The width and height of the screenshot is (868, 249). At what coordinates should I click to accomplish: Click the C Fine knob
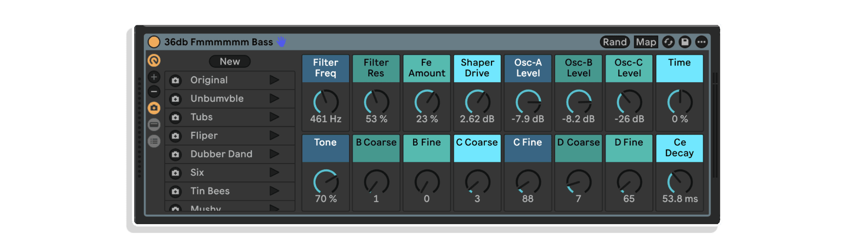528,182
